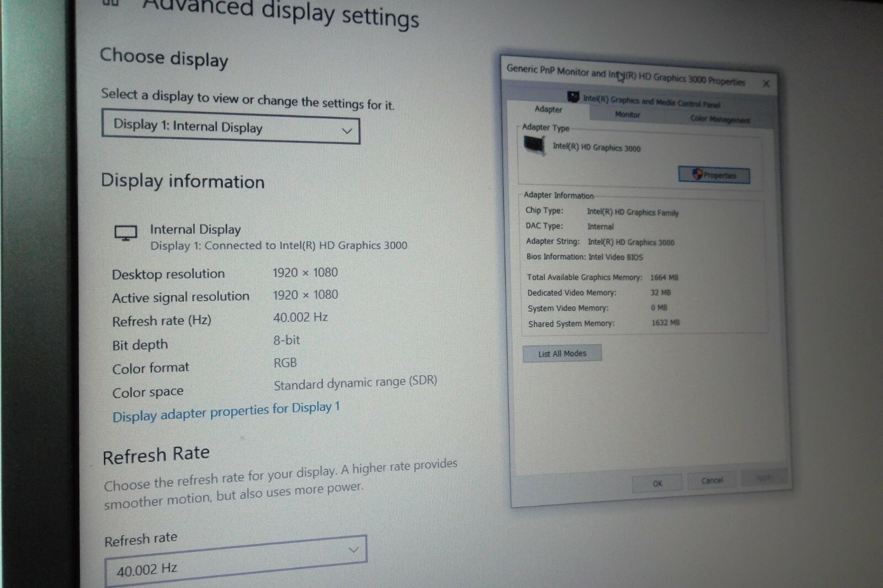Click the Internal Display monitor icon
883x588 pixels.
(126, 233)
